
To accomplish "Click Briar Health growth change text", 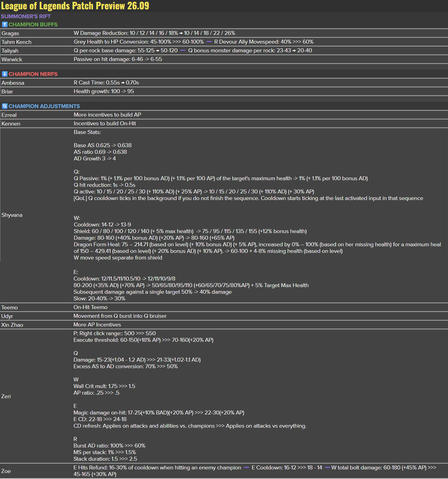I will pos(104,91).
